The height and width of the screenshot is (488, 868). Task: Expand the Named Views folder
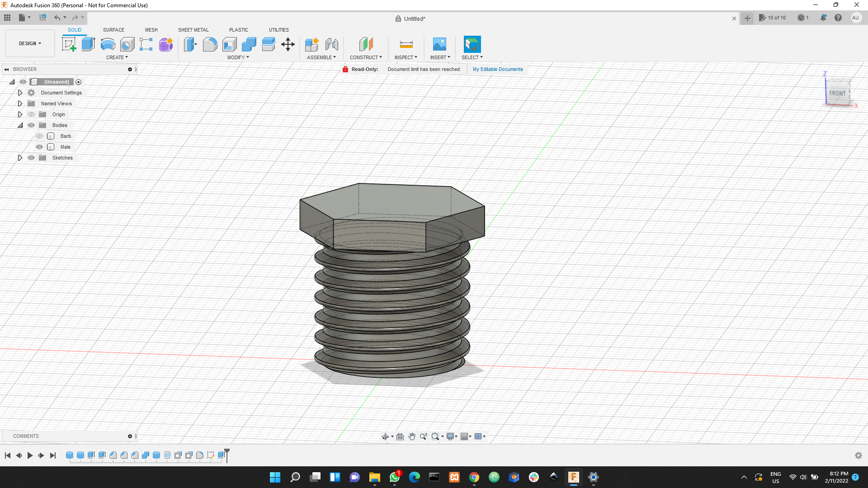[x=20, y=103]
